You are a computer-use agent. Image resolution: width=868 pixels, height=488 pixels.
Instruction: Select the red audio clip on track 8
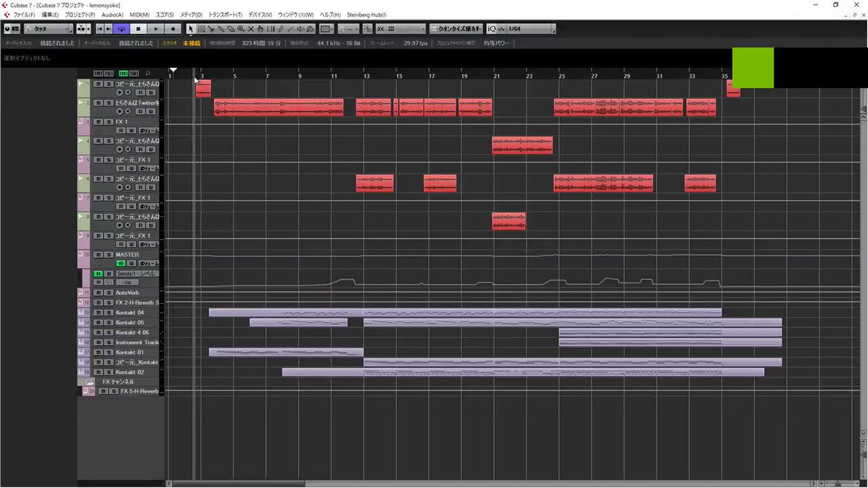pyautogui.click(x=509, y=221)
